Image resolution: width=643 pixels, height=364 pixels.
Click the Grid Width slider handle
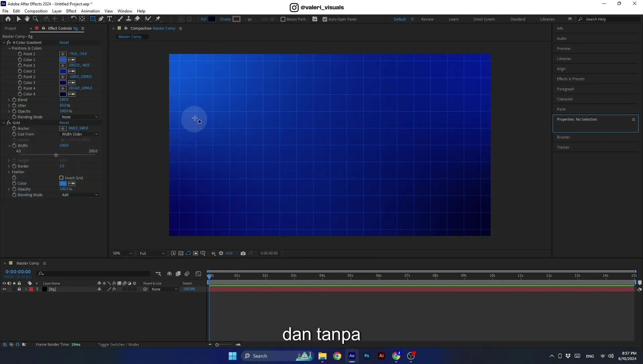[56, 155]
